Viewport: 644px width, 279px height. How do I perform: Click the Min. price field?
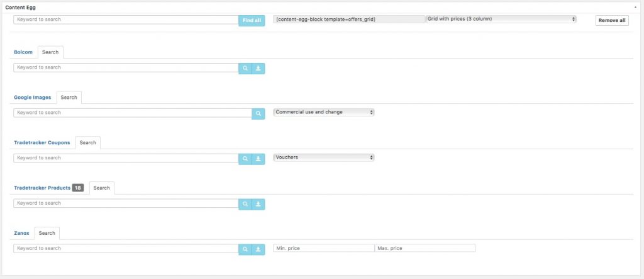[324, 248]
